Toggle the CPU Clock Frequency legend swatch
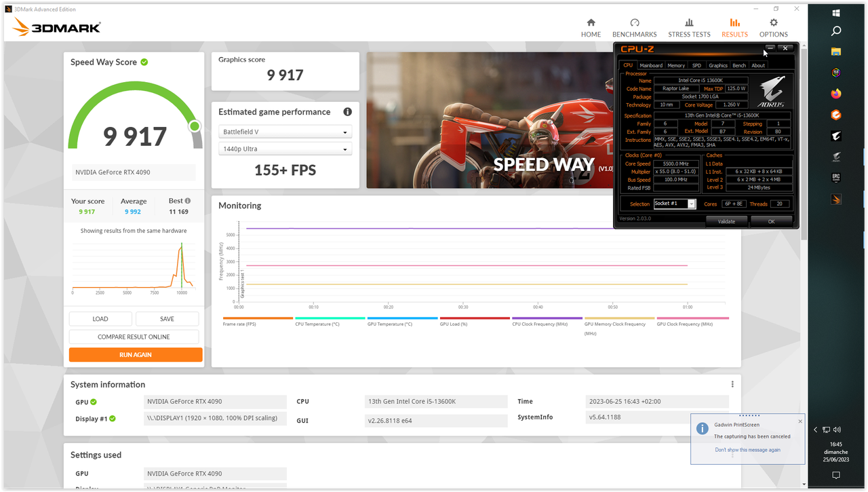Screen dimensions: 868x492 tap(547, 318)
